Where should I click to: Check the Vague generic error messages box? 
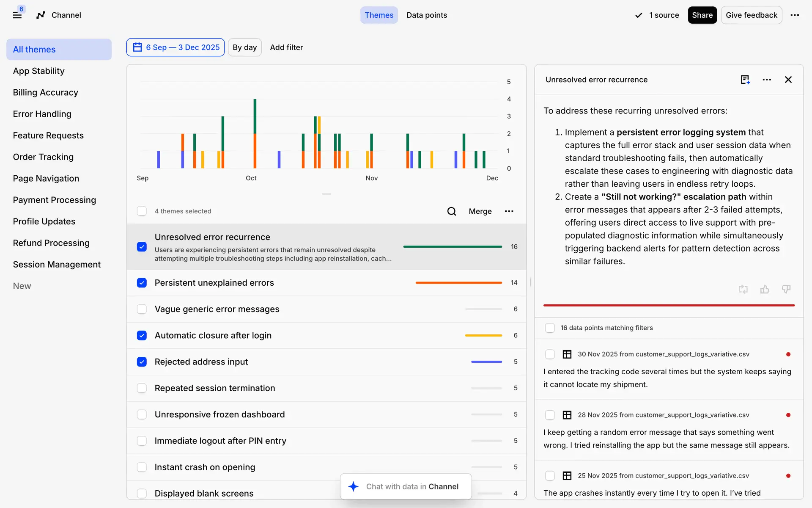click(142, 309)
